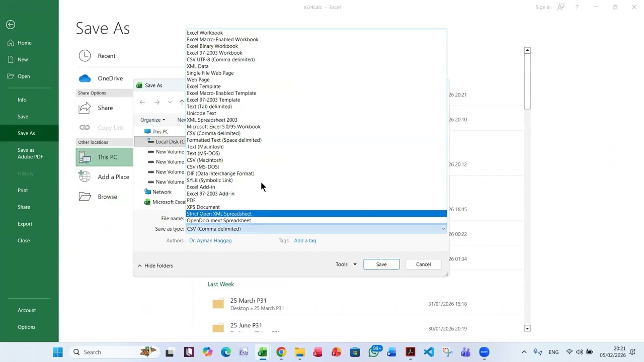Select This PC in the folder tree

(x=160, y=132)
